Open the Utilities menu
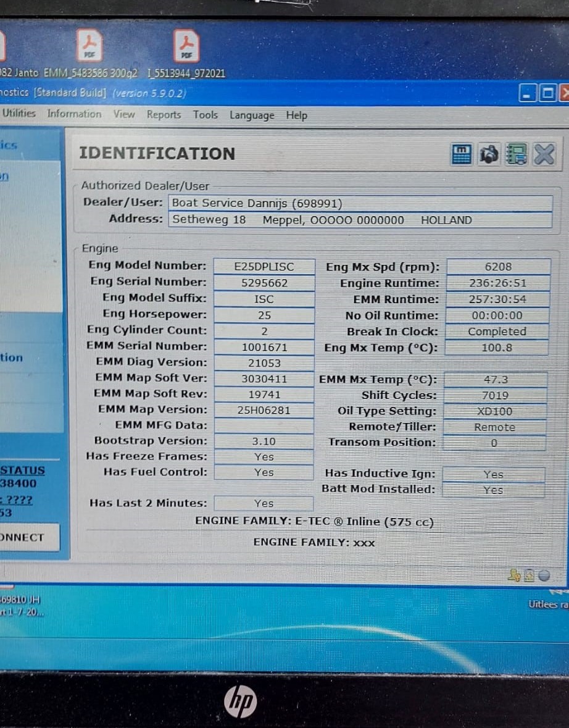The image size is (569, 728). (19, 113)
